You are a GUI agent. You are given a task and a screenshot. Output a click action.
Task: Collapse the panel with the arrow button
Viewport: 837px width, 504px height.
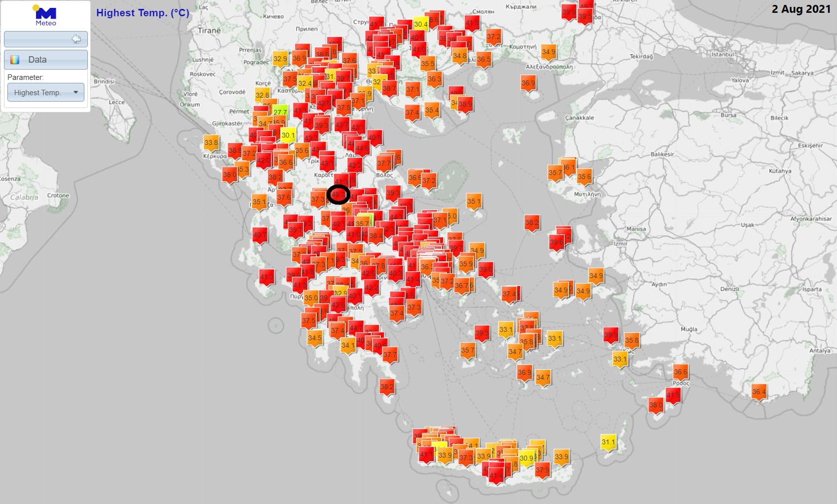(76, 39)
